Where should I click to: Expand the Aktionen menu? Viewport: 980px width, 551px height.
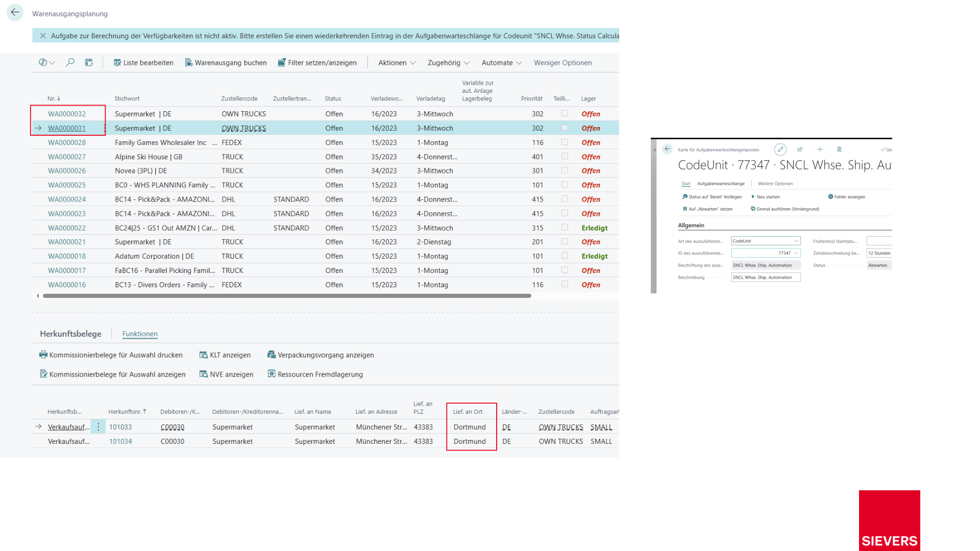pos(397,63)
